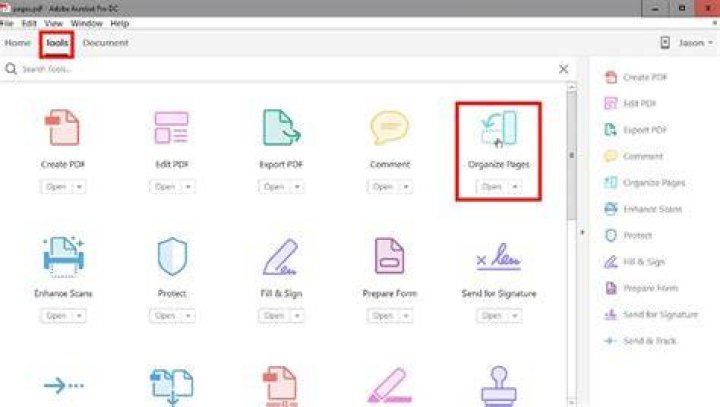The height and width of the screenshot is (407, 720).
Task: Select Comment in right sidebar
Action: (634, 156)
